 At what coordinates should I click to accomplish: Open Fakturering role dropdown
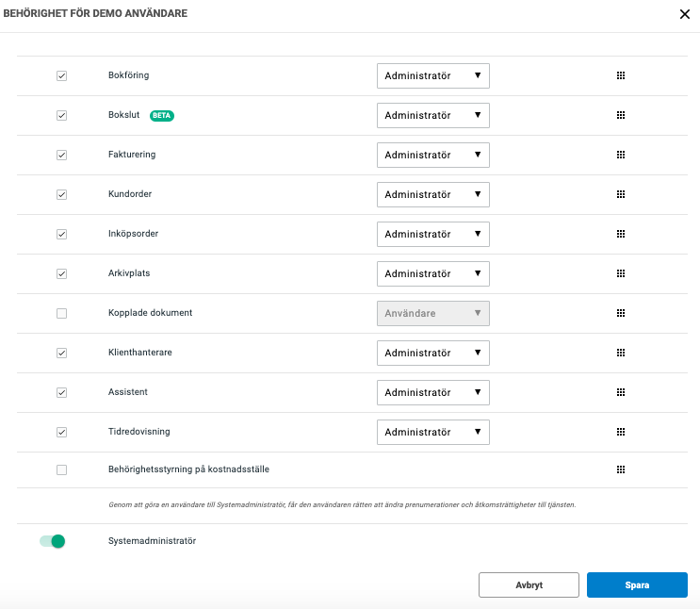pos(433,155)
